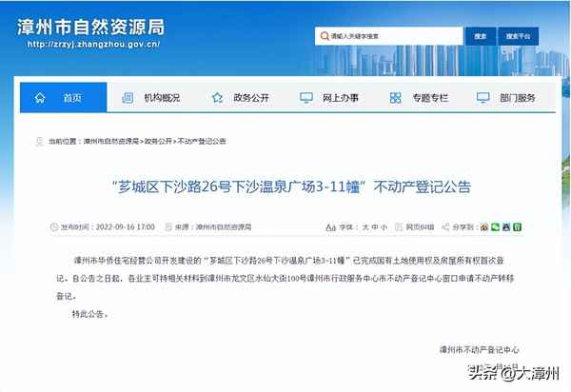Open the 首页 home tab
The height and width of the screenshot is (392, 571).
pyautogui.click(x=64, y=98)
